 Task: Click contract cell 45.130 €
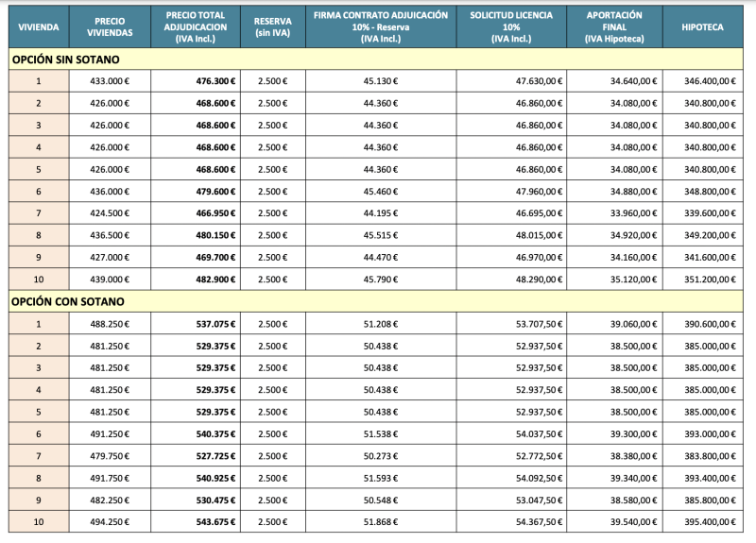tap(381, 81)
